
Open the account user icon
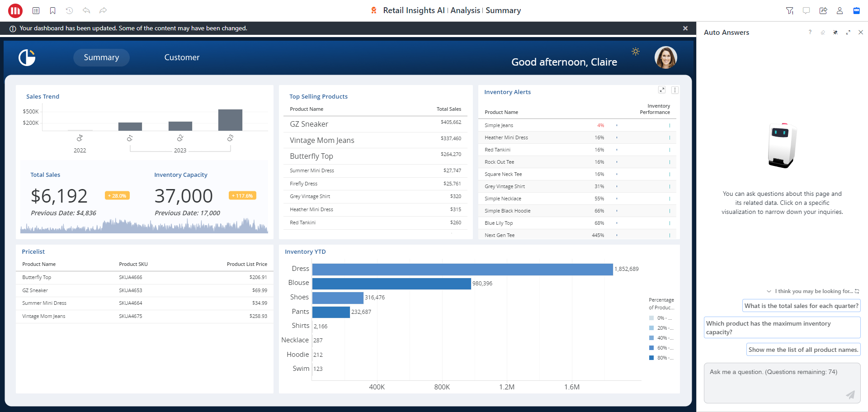[840, 10]
